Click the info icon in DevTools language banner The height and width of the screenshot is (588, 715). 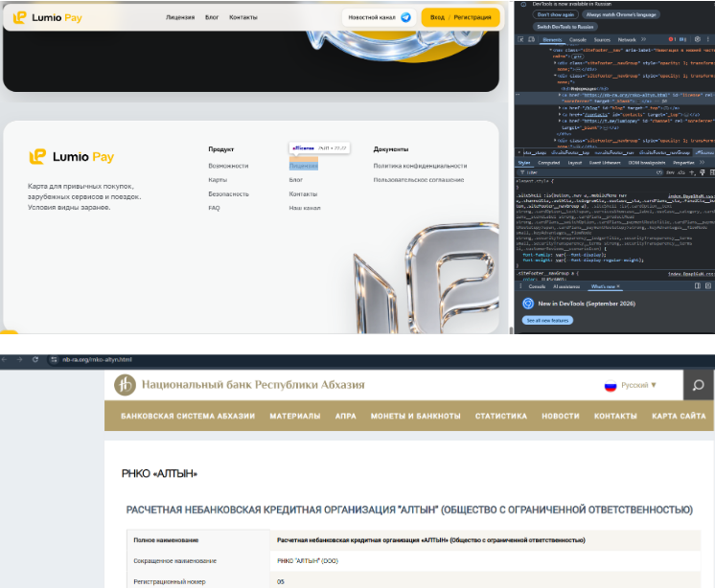[x=523, y=4]
